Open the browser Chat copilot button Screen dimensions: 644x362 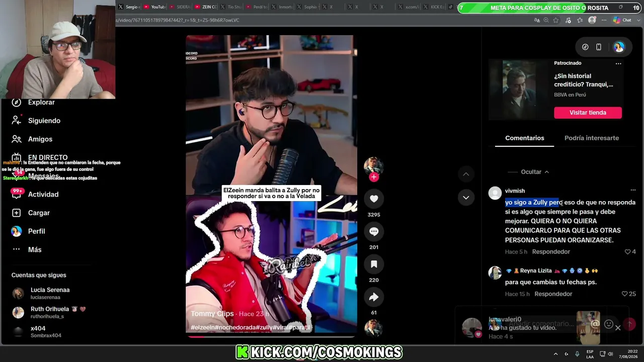(622, 20)
